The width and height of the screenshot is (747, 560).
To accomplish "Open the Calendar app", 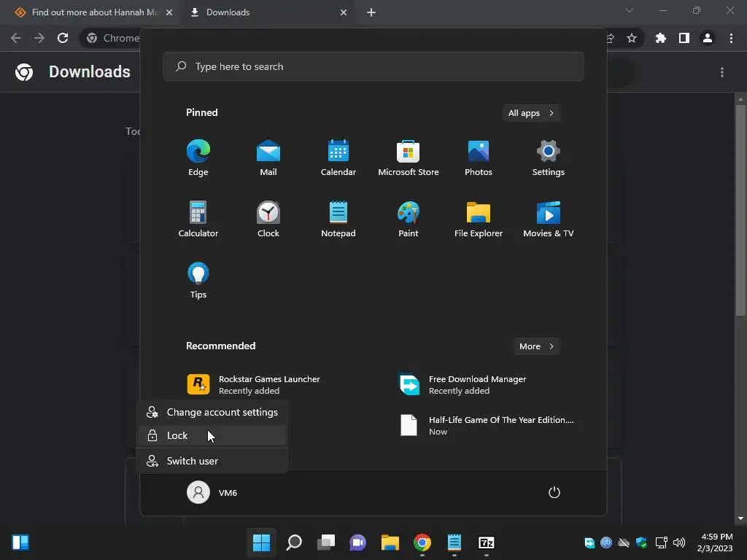I will click(x=338, y=157).
